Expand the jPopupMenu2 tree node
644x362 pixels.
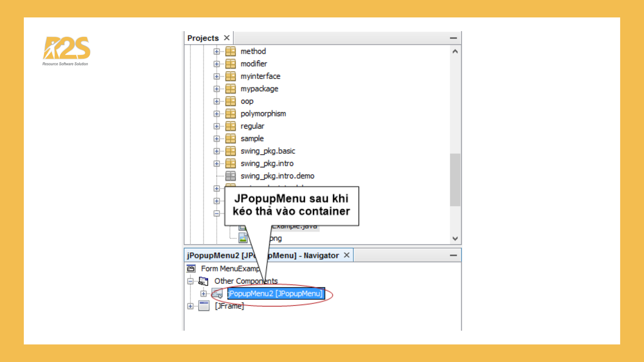pyautogui.click(x=204, y=294)
